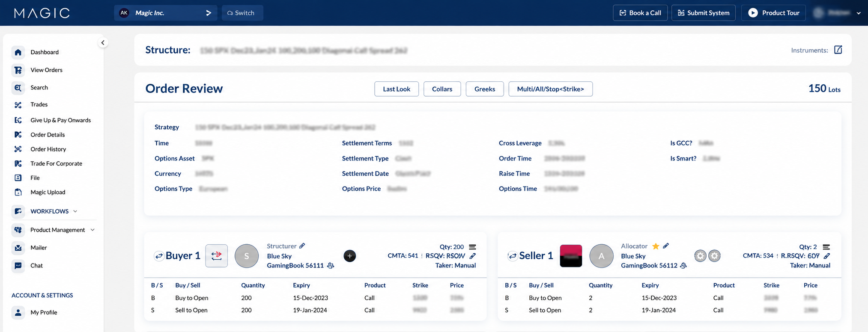Start the Product Tour
868x332 pixels.
(773, 13)
